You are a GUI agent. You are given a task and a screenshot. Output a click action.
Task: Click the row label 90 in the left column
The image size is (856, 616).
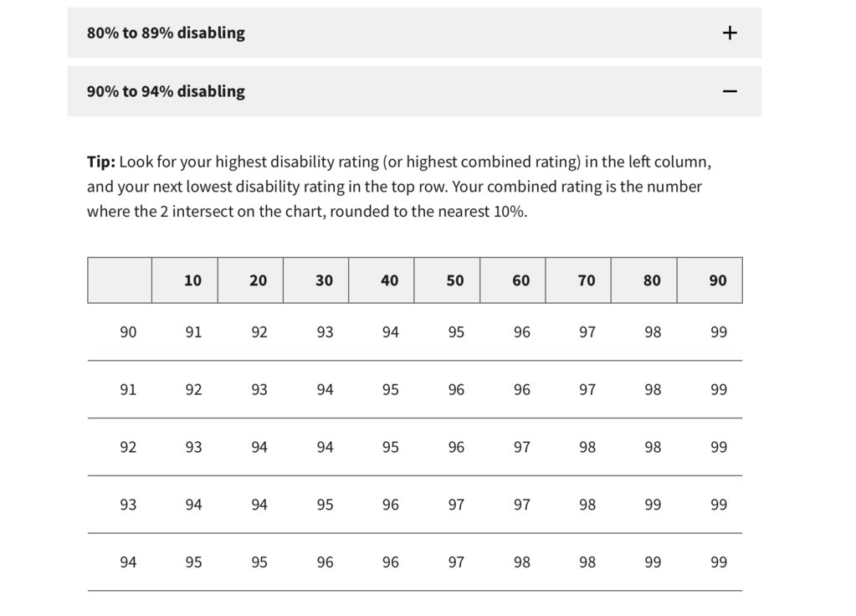pos(128,332)
